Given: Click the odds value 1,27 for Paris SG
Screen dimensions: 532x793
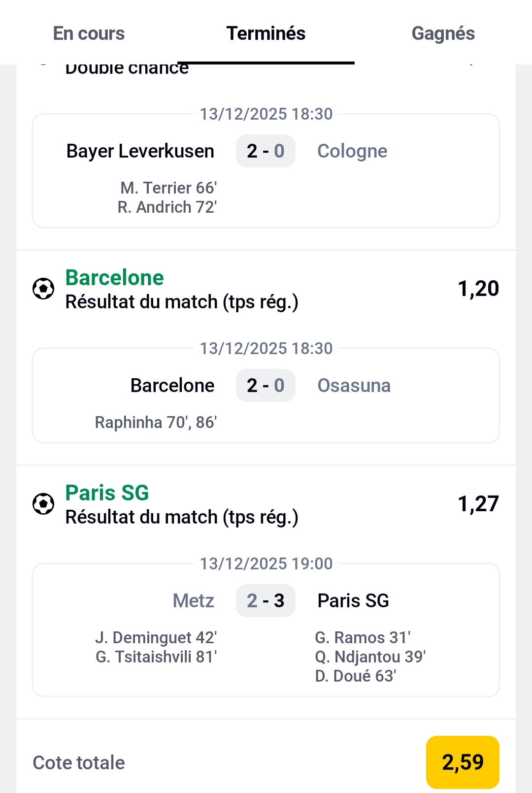Looking at the screenshot, I should pyautogui.click(x=478, y=503).
